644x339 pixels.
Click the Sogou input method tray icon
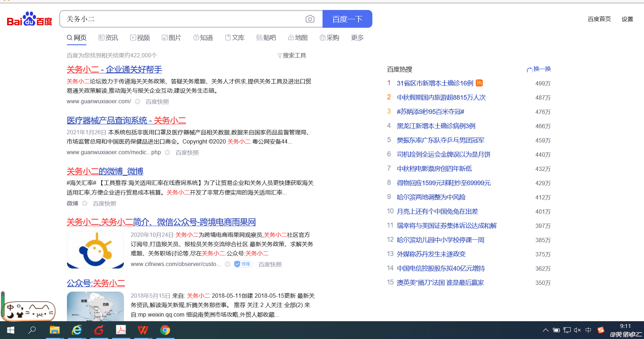tap(601, 330)
